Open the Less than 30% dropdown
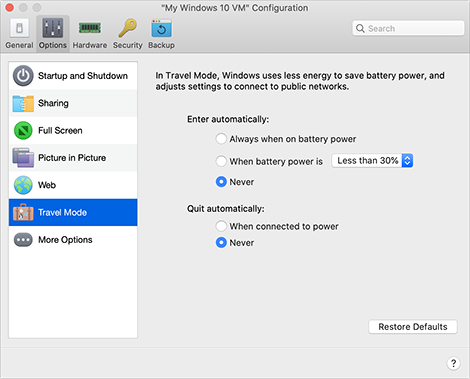Viewport: 470px width, 379px height. point(372,161)
